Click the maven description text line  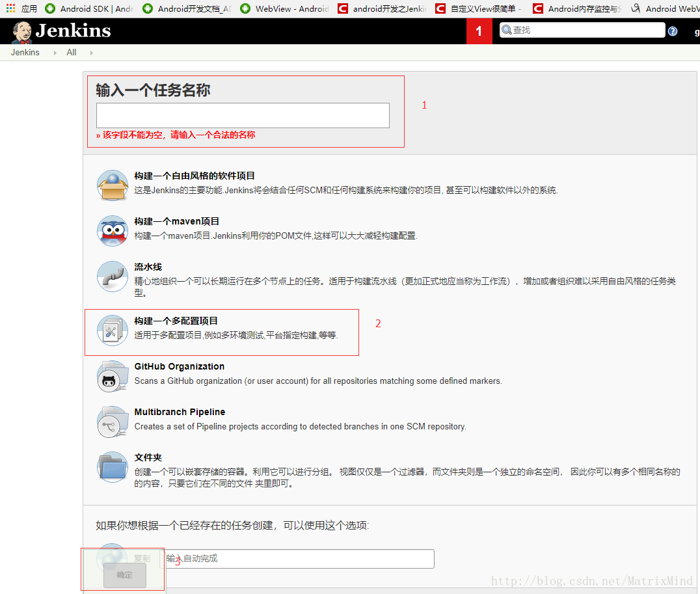[275, 236]
